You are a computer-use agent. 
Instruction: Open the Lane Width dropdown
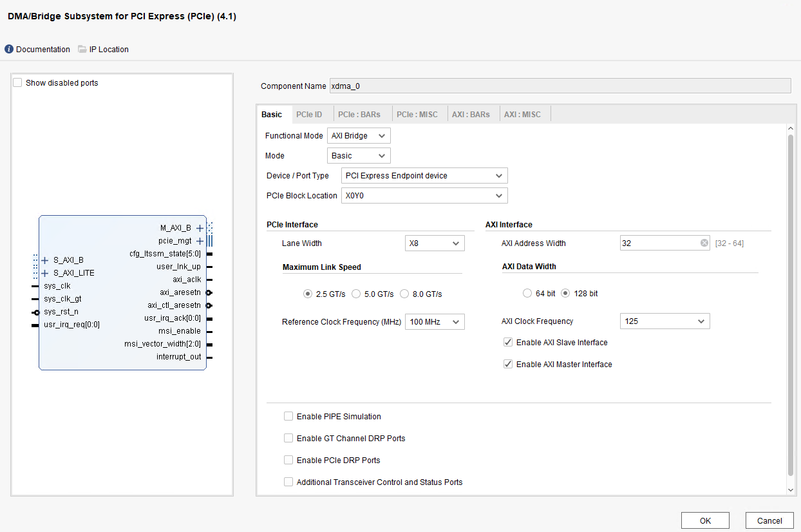[x=435, y=243]
